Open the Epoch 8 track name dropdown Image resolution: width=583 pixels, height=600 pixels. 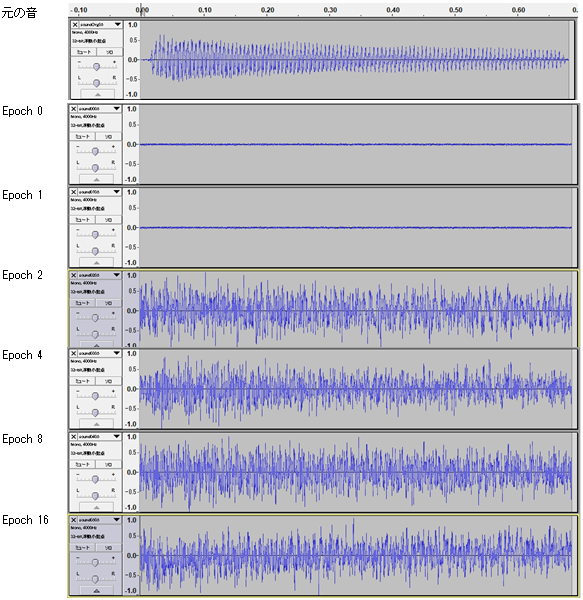[x=100, y=437]
